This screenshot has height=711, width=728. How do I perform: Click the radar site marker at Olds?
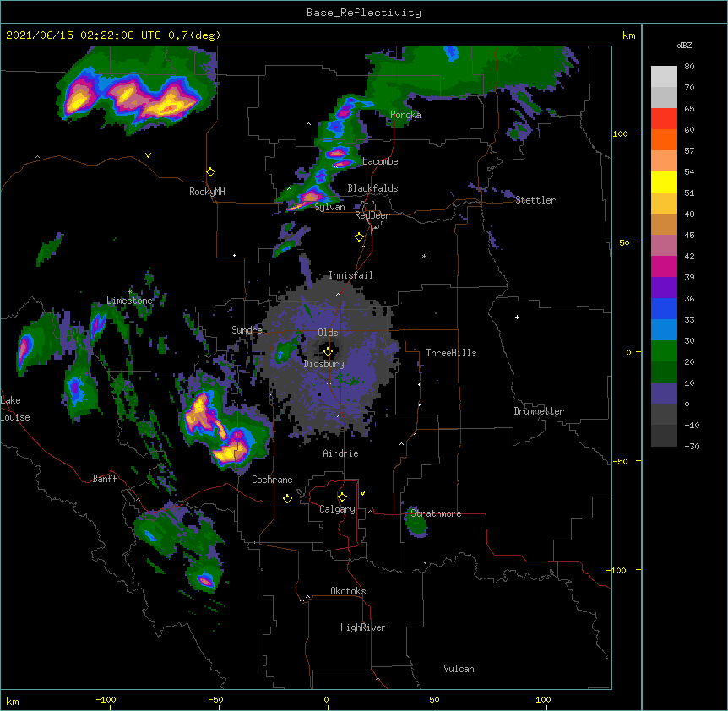point(328,352)
